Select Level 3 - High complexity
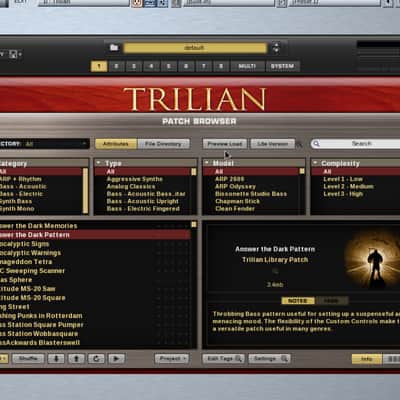This screenshot has height=400, width=400. click(x=343, y=194)
